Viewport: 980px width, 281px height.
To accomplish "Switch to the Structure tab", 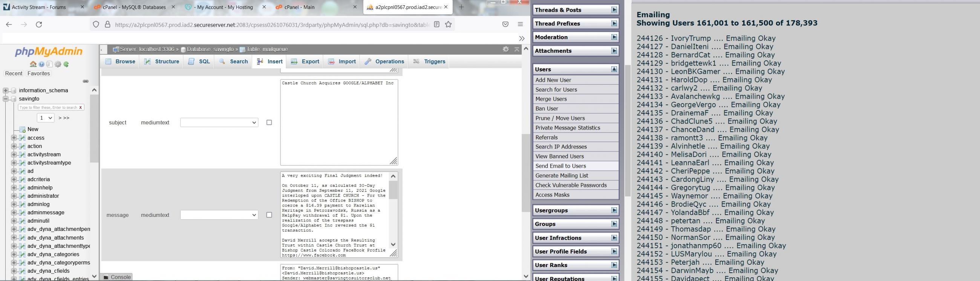I will (162, 62).
